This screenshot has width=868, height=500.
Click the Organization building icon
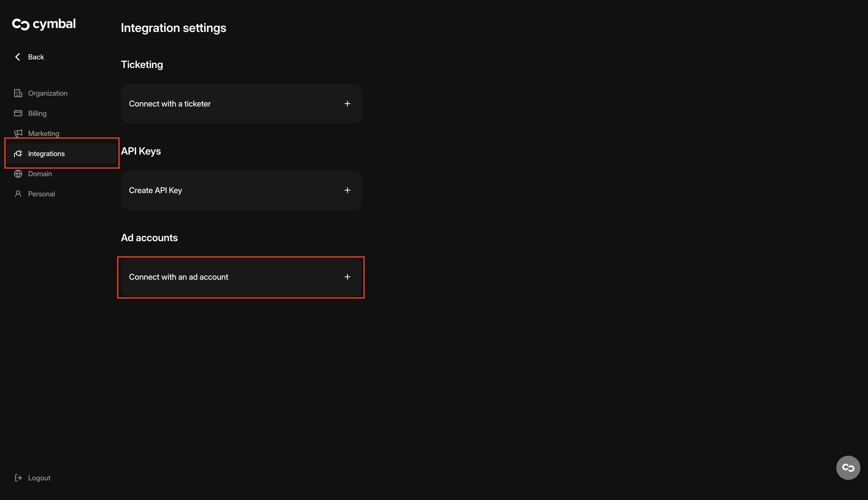click(x=18, y=93)
